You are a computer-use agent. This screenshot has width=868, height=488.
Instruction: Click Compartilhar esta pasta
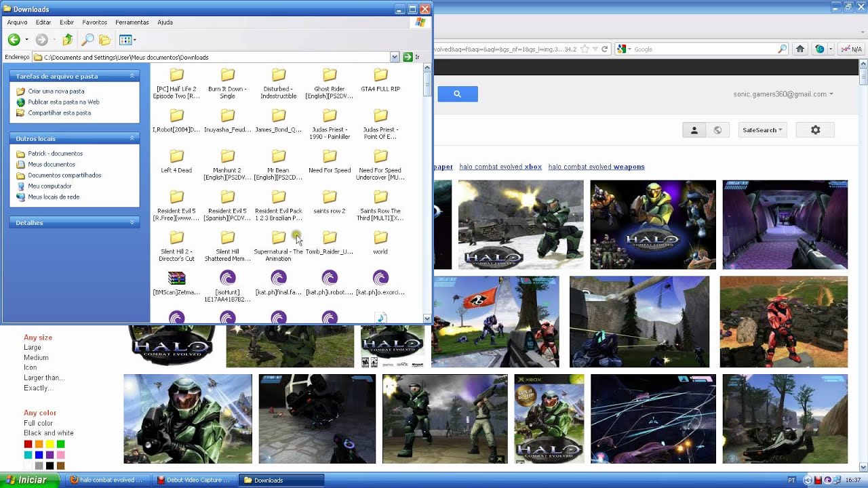pyautogui.click(x=59, y=113)
